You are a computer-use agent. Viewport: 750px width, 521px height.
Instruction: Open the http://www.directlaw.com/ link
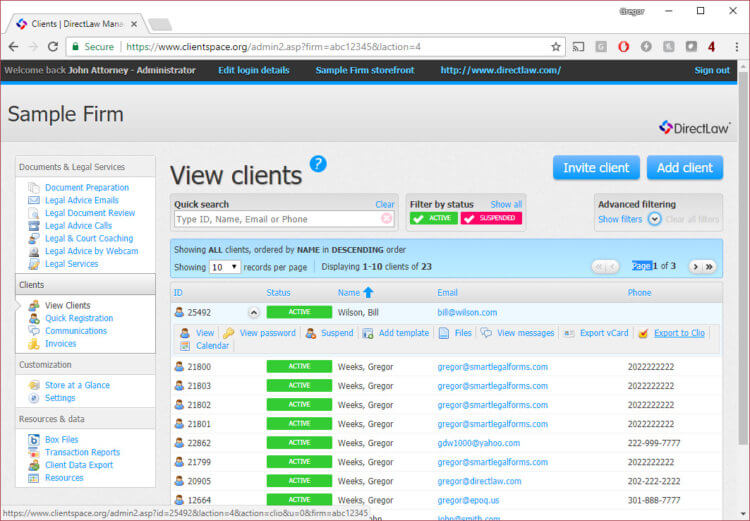pos(500,70)
